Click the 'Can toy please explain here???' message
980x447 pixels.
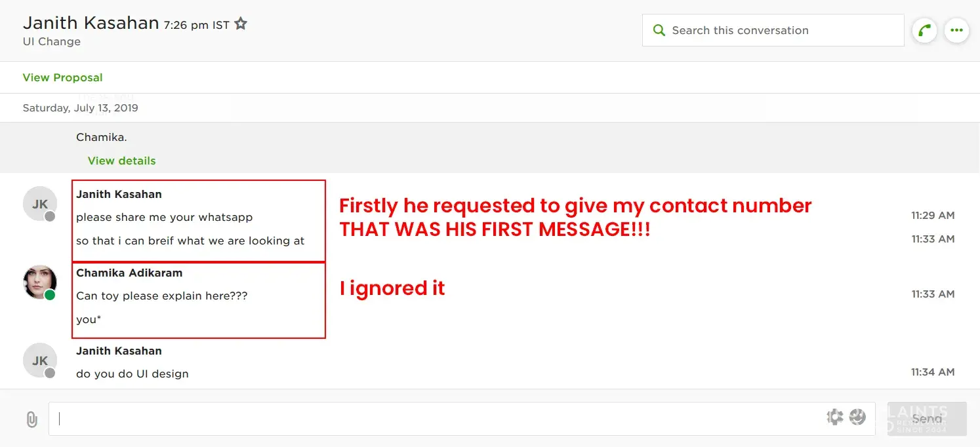[x=161, y=296]
